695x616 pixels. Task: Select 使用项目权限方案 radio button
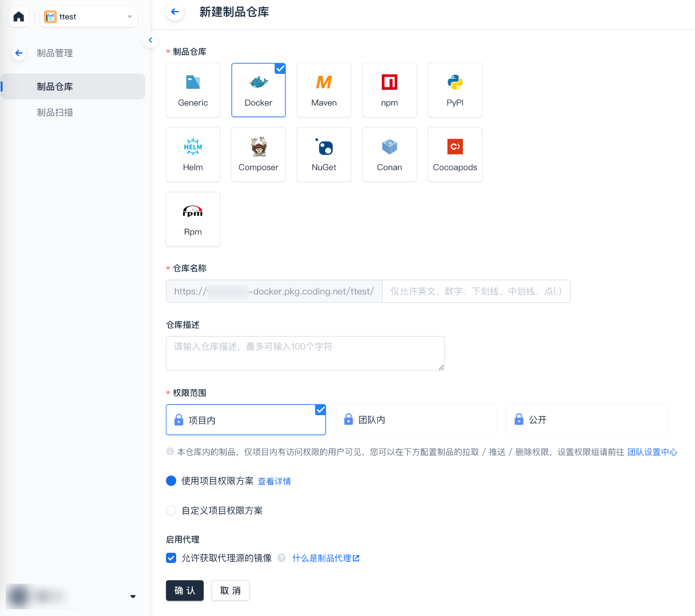171,481
